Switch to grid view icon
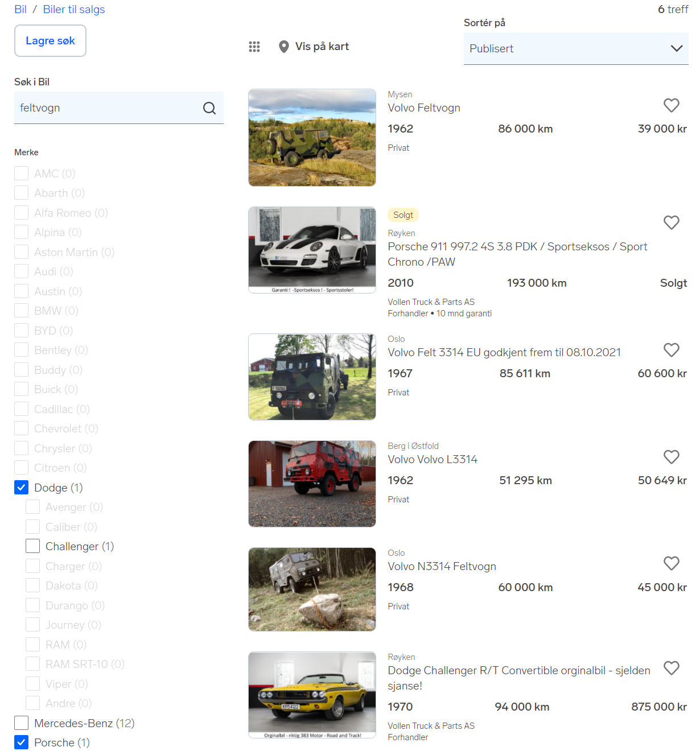Viewport: 700px width, 751px height. [x=254, y=47]
